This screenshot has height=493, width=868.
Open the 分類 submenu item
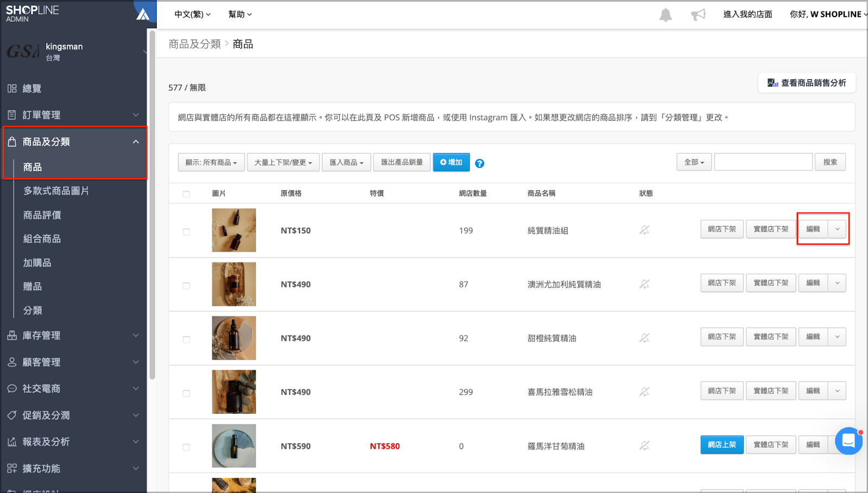33,310
